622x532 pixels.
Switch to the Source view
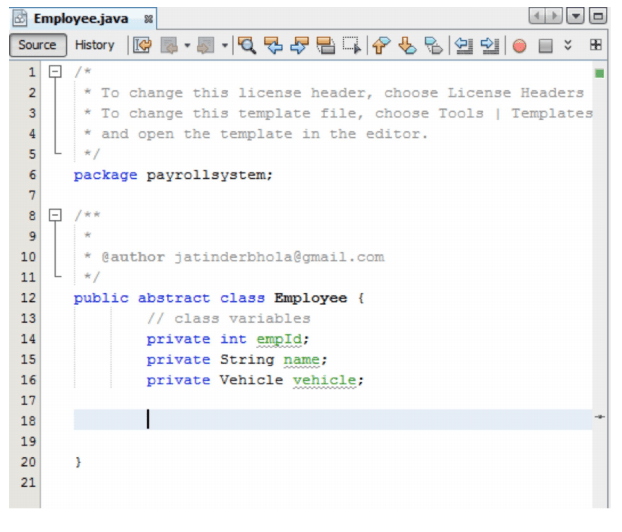click(37, 45)
